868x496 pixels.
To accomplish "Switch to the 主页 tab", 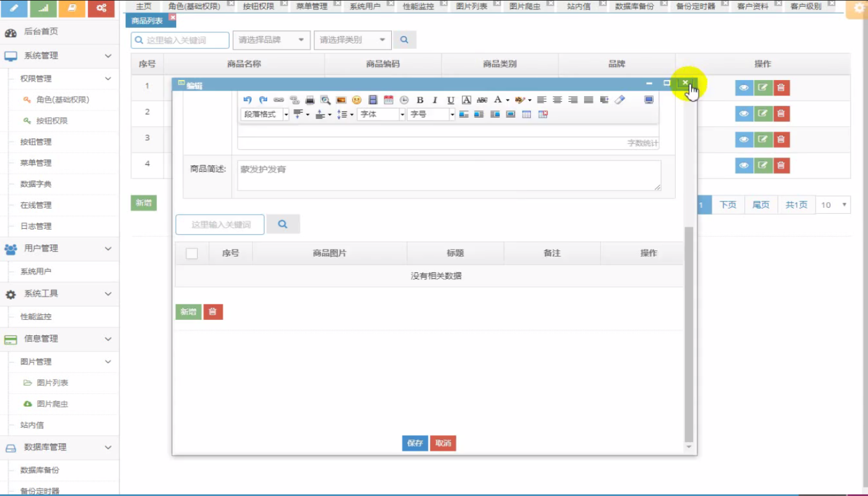I will click(x=143, y=6).
